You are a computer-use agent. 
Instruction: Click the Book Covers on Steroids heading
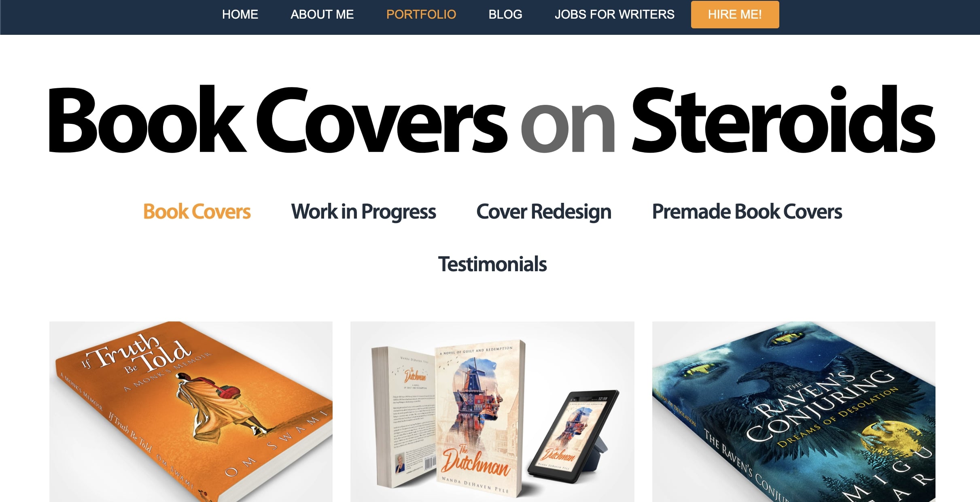492,120
